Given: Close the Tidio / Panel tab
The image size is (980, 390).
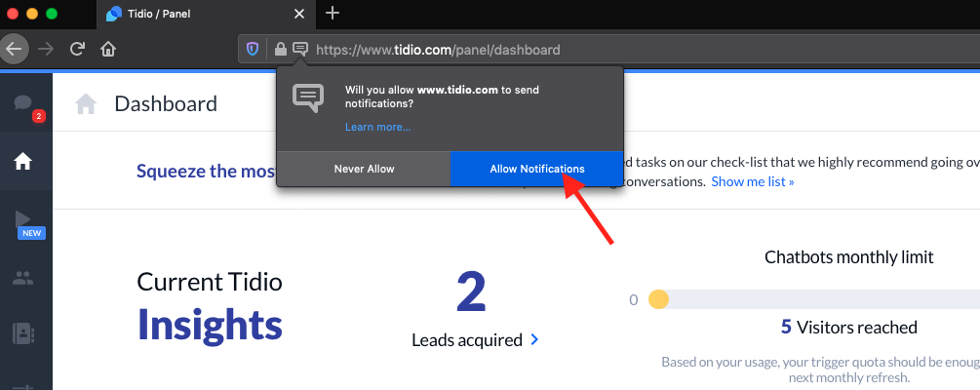Looking at the screenshot, I should click(300, 14).
